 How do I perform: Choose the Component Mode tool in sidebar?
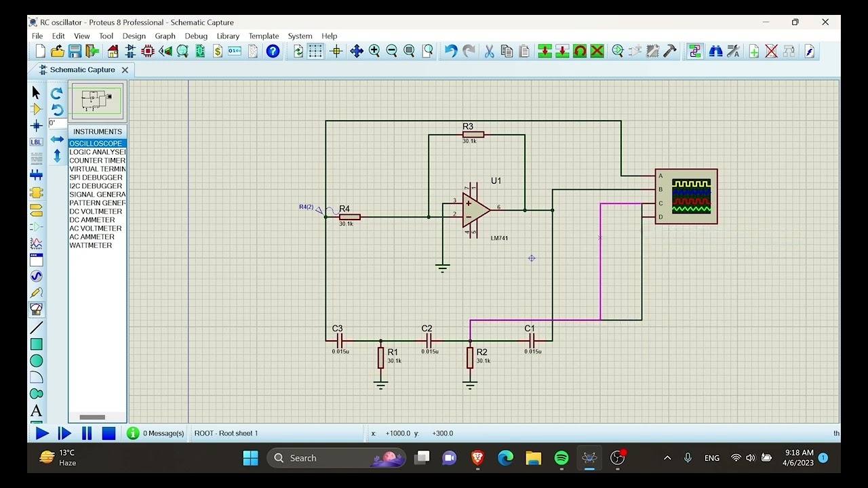point(36,109)
